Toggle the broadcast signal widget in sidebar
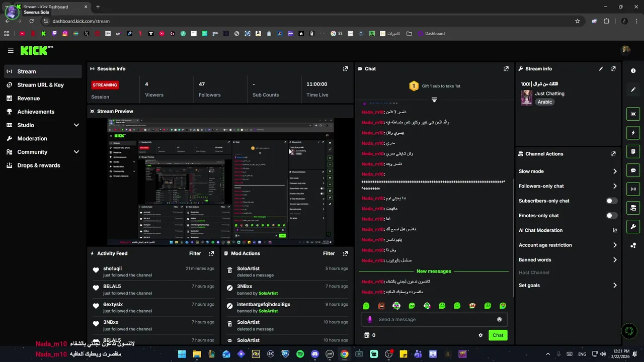The height and width of the screenshot is (362, 644). (x=633, y=189)
